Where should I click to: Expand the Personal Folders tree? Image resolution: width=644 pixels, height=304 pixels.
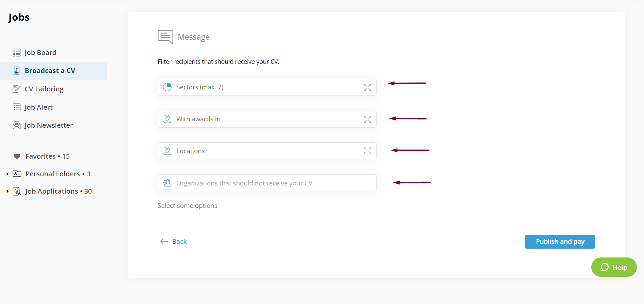[x=7, y=174]
